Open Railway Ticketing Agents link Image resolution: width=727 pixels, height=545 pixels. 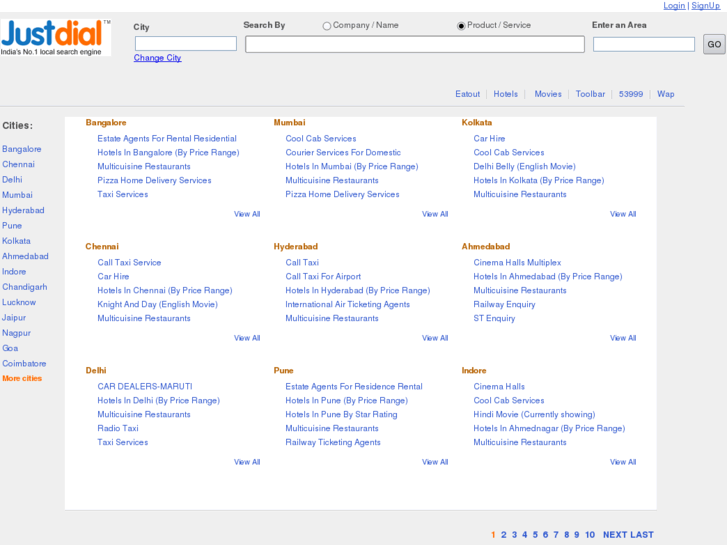click(x=333, y=442)
